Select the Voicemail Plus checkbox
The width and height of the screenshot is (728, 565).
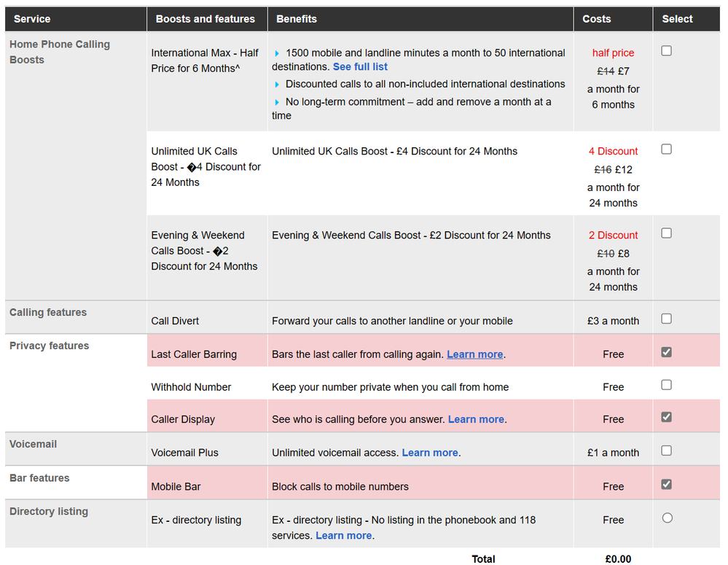coord(666,451)
